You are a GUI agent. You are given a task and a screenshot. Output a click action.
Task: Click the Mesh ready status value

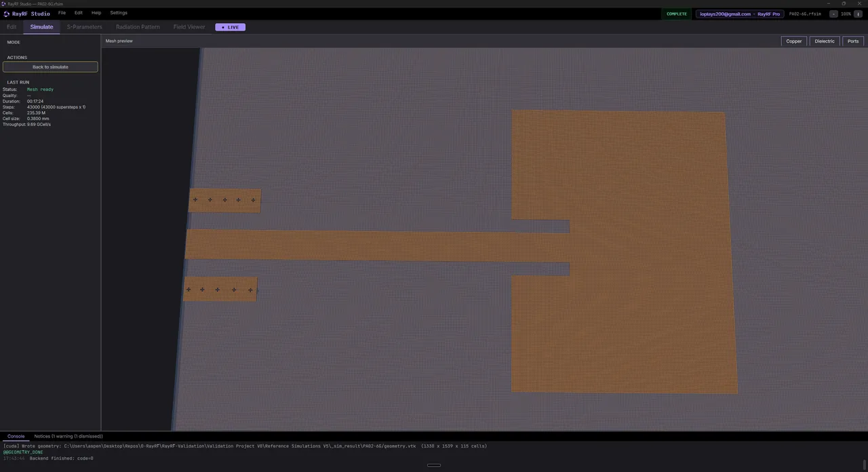(x=40, y=90)
